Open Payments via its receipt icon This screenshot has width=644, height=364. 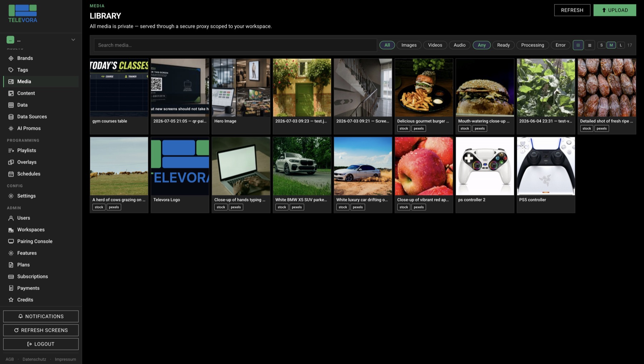click(x=11, y=288)
